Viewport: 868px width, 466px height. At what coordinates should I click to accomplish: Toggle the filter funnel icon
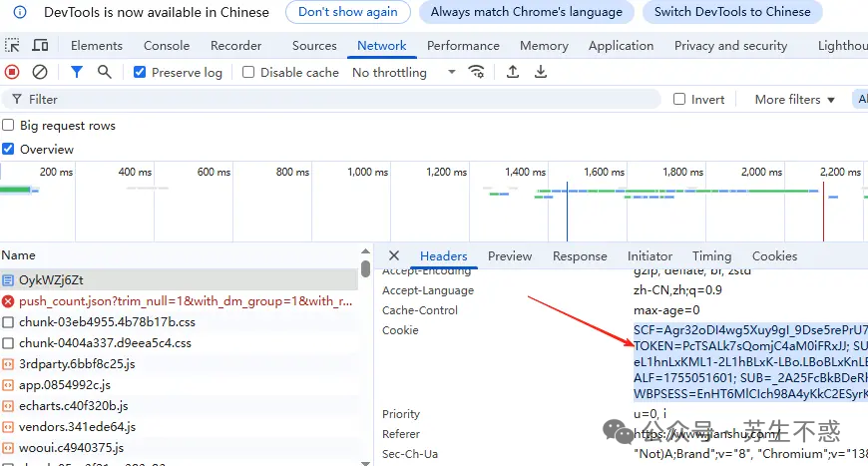pyautogui.click(x=77, y=72)
